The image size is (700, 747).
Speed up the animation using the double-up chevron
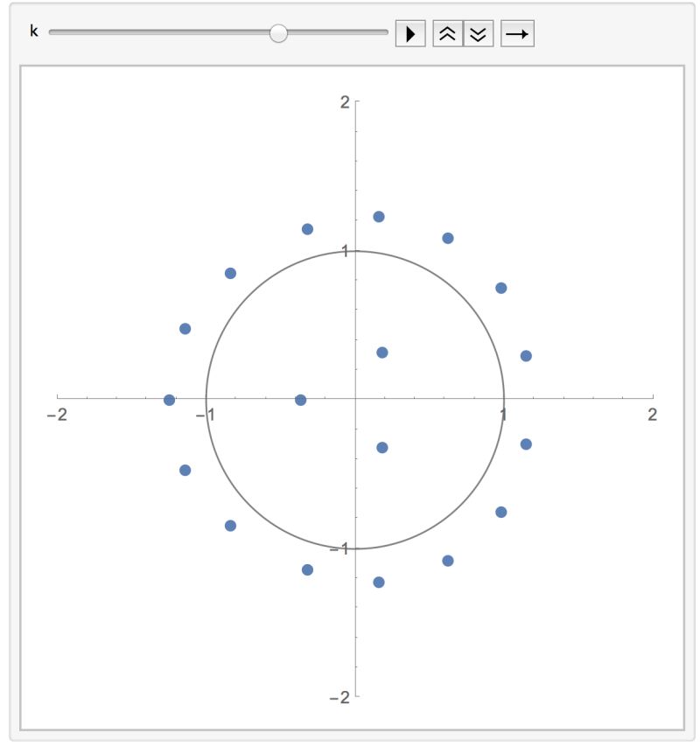pos(446,34)
